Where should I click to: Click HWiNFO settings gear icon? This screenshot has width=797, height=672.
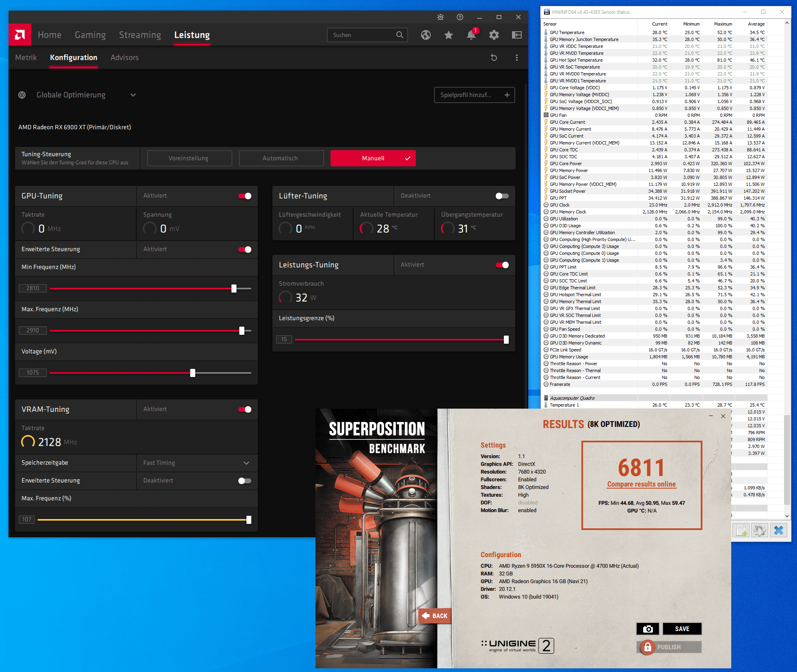760,530
